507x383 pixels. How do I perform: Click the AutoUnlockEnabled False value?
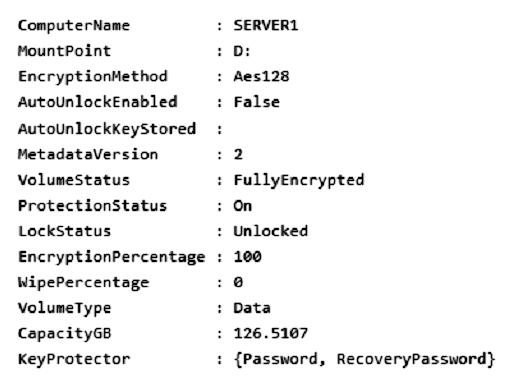click(257, 102)
